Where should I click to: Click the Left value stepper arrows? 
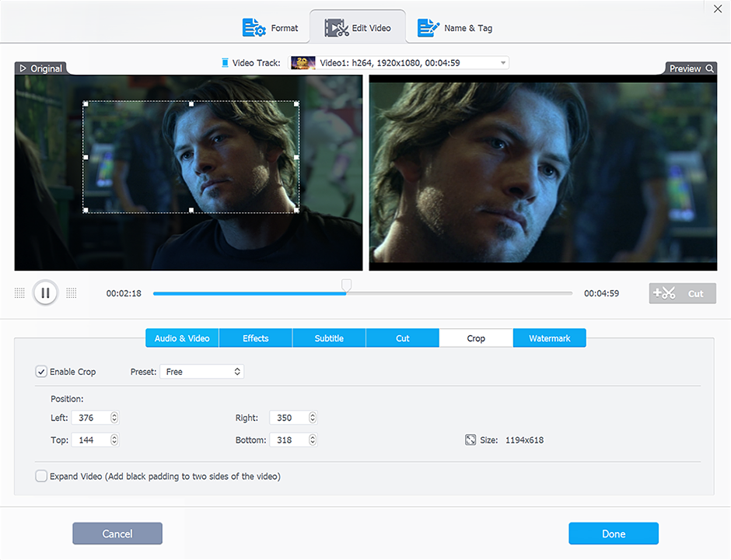pyautogui.click(x=114, y=418)
